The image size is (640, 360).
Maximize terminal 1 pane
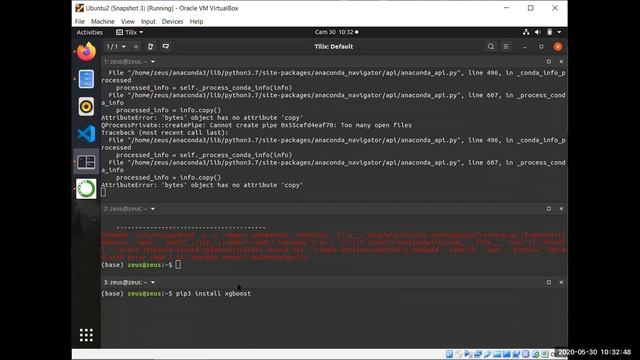click(x=549, y=62)
